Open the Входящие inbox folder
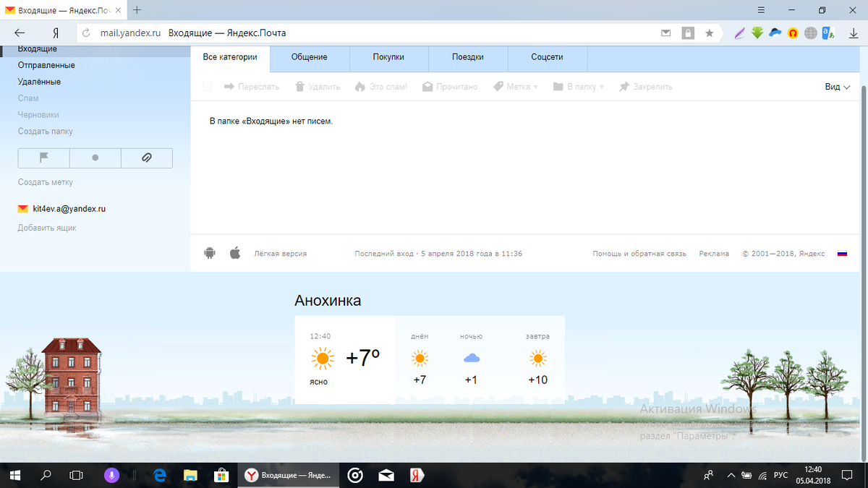Screen dimensions: 868x488 coord(38,49)
